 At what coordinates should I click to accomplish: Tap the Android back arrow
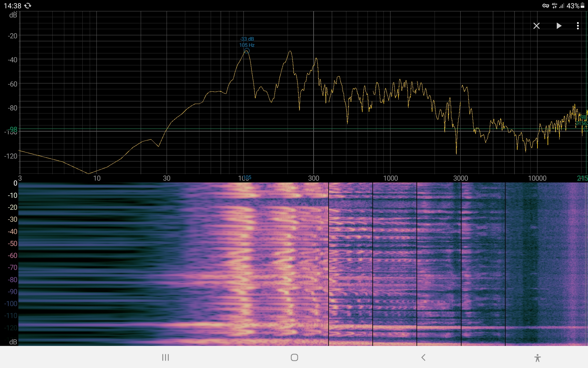pyautogui.click(x=423, y=357)
